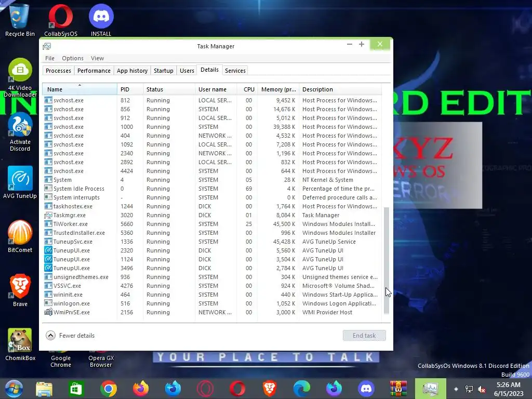532x399 pixels.
Task: Sort by the Status column header
Action: pyautogui.click(x=169, y=89)
